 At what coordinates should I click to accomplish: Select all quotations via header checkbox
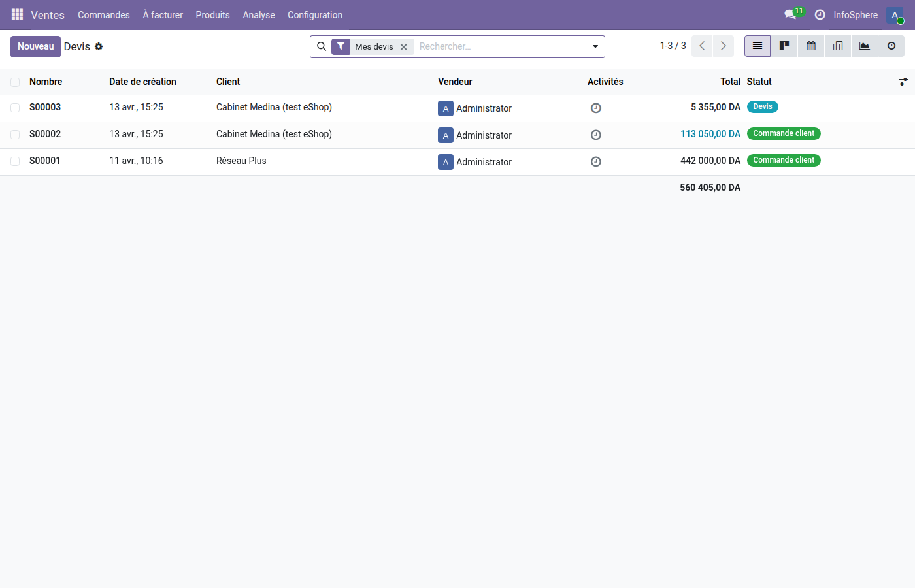14,82
